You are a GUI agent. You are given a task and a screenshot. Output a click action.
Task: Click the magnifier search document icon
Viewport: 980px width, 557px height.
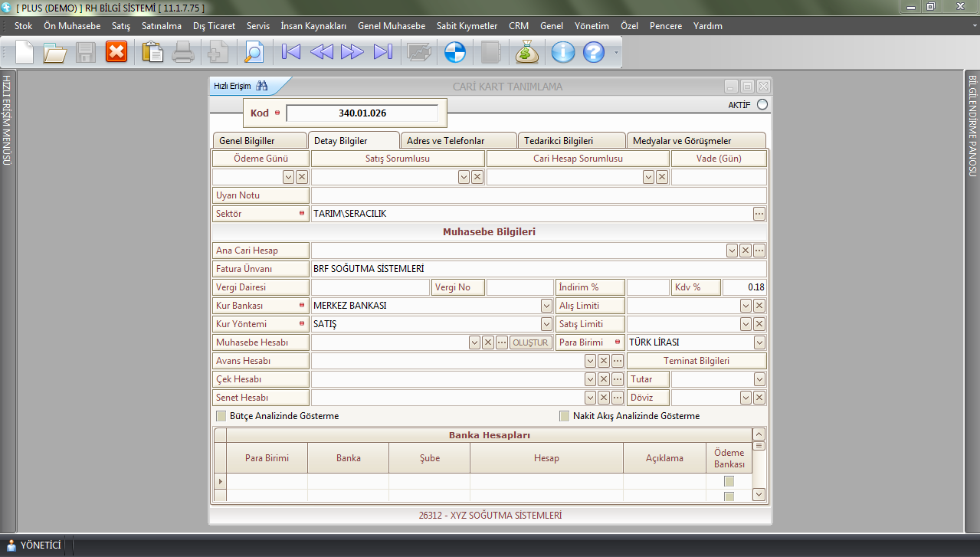tap(253, 52)
